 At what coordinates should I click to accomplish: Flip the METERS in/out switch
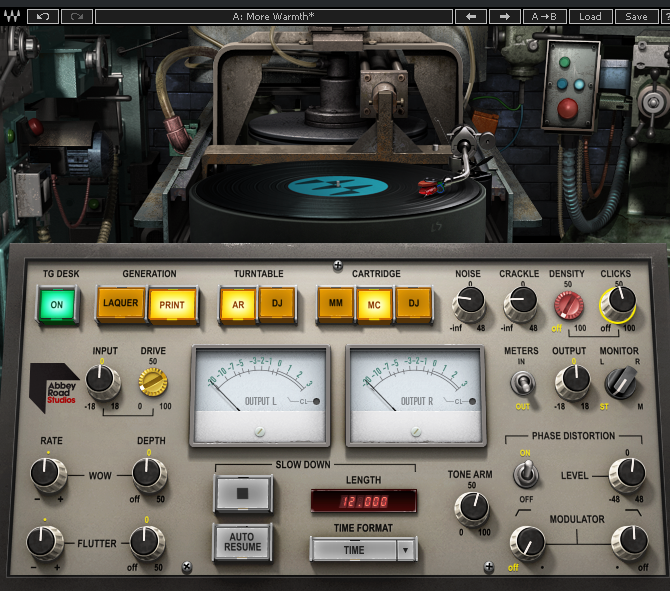pos(523,382)
